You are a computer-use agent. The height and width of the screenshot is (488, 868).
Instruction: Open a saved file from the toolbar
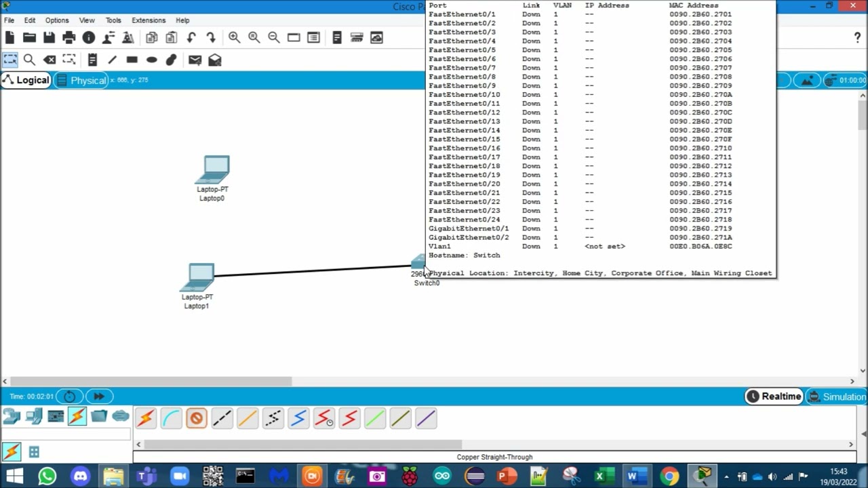tap(29, 38)
